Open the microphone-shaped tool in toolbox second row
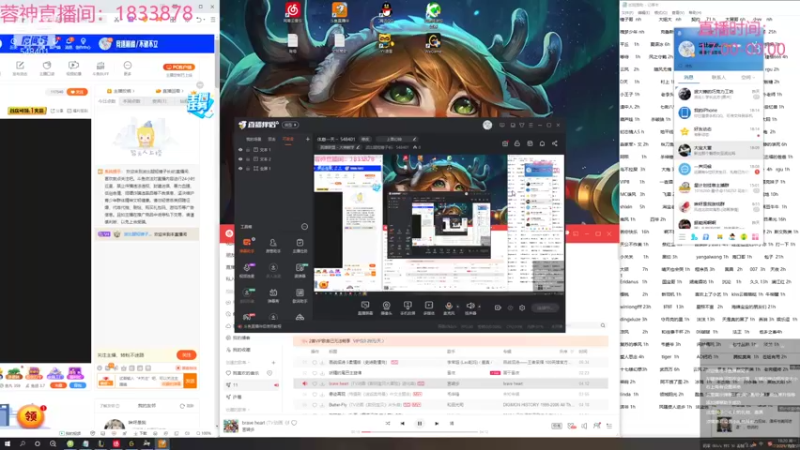 tap(247, 270)
